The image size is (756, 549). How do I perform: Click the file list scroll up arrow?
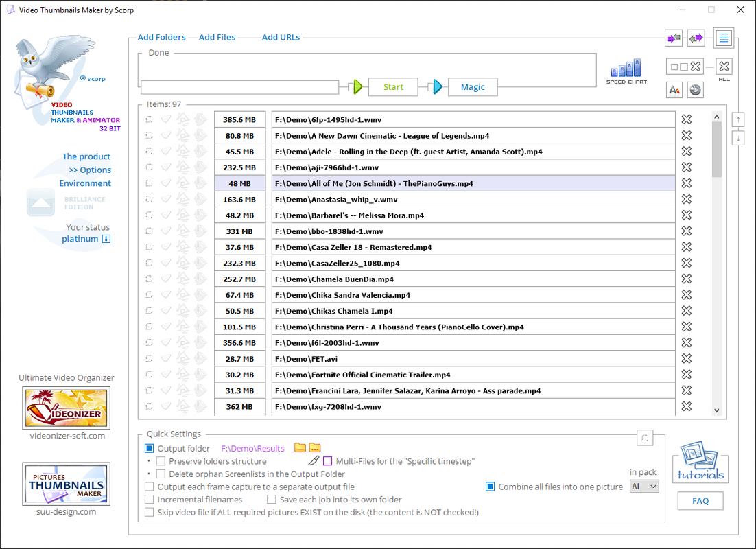[x=716, y=117]
